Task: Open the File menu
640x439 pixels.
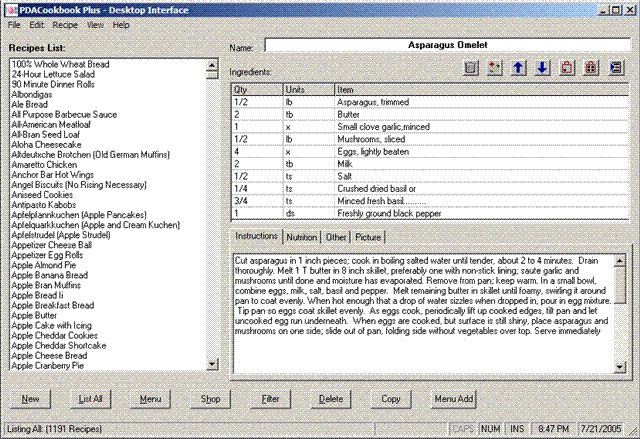Action: [x=14, y=25]
